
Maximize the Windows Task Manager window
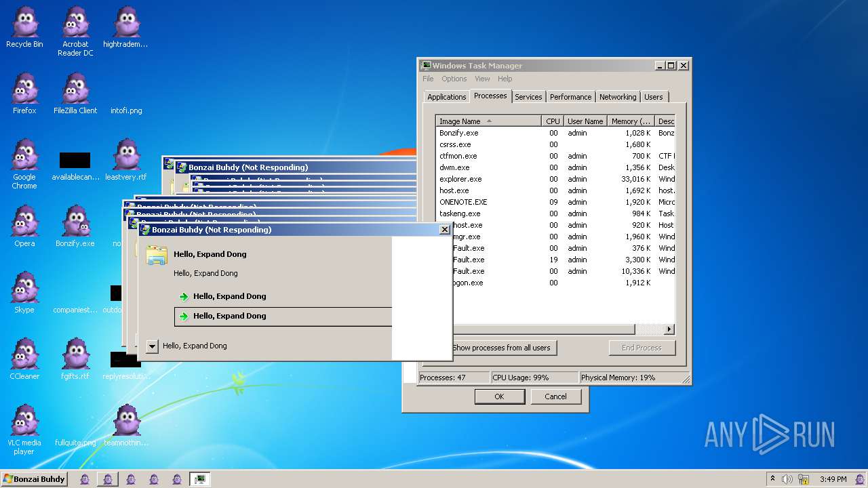(671, 66)
